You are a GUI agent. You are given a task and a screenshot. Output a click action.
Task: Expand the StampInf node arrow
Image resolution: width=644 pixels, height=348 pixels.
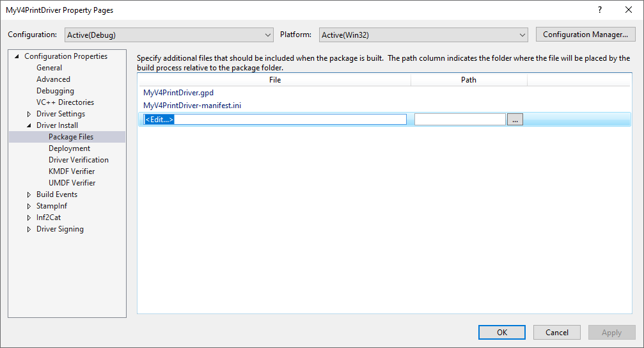(29, 206)
